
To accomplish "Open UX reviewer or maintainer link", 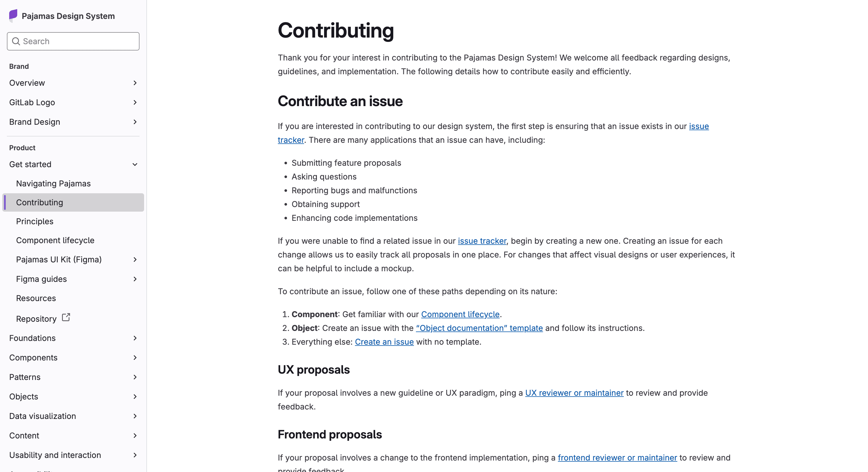I will [x=574, y=393].
